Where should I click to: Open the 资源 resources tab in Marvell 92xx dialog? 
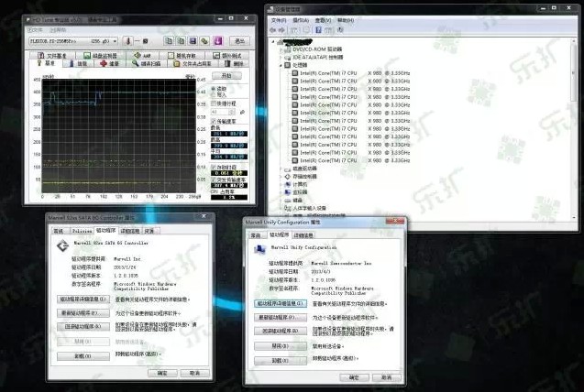coord(150,231)
